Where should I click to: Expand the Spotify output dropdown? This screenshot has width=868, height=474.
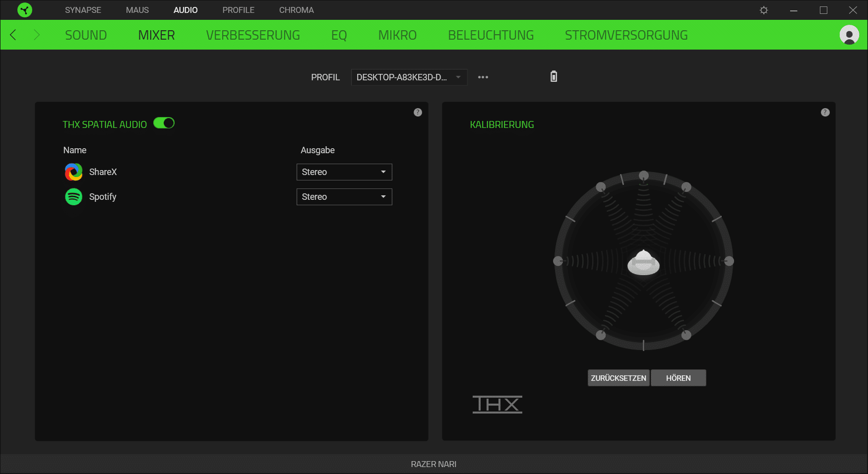pos(344,197)
